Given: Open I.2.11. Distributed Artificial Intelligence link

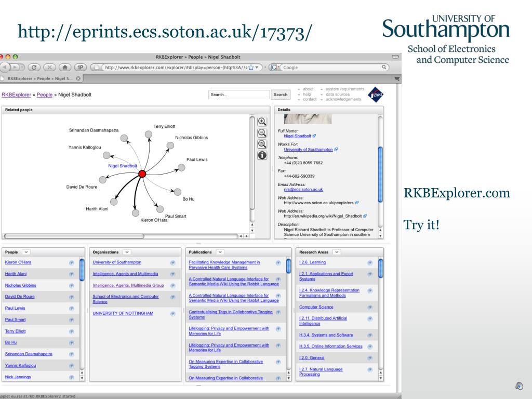Looking at the screenshot, I should coord(323,321).
